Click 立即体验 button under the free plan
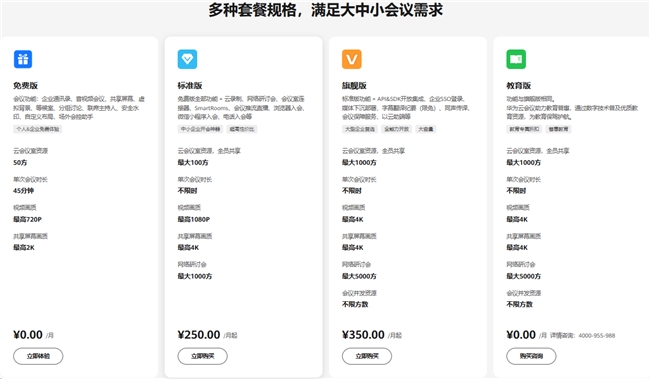Screen dimensions: 650x379 [38, 356]
